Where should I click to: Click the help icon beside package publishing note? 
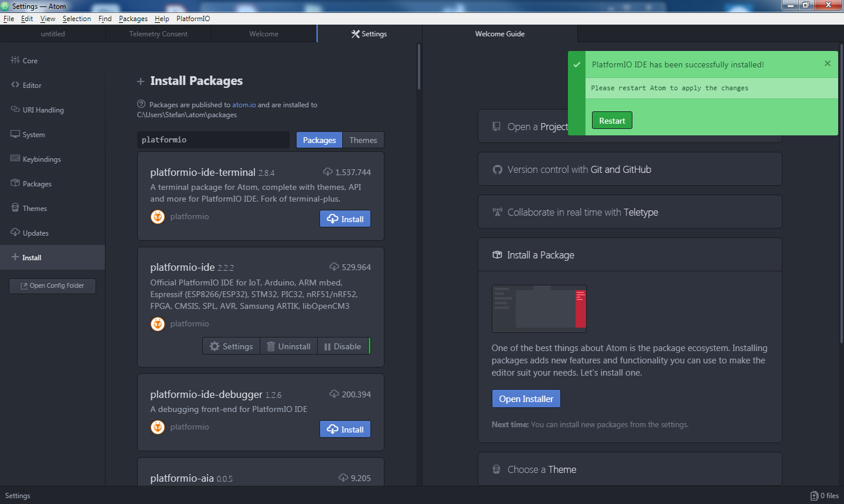click(141, 104)
